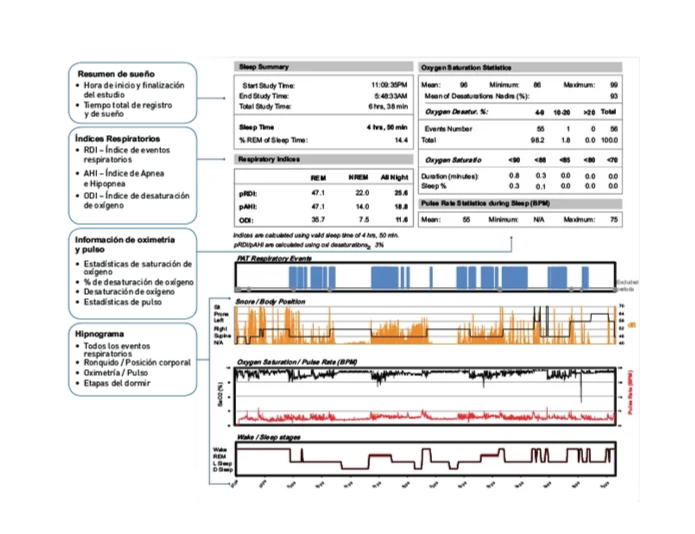Screen dimensions: 695x534
Task: Click the pRDI row label
Action: coord(249,191)
